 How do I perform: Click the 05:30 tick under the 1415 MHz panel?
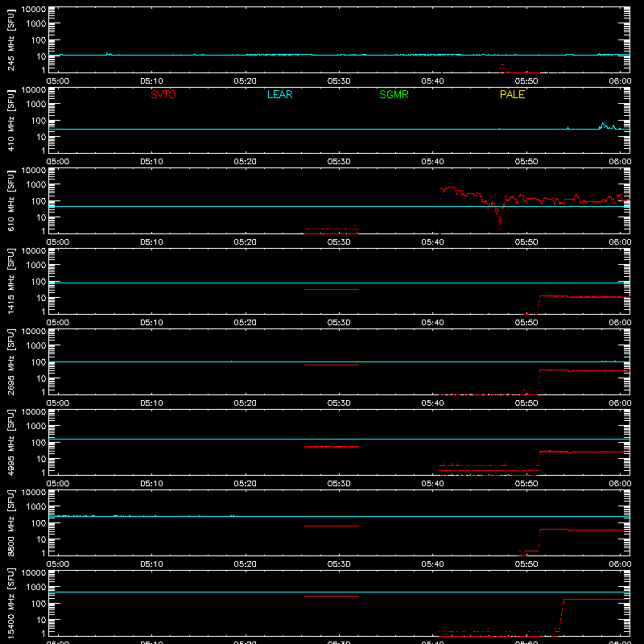point(339,323)
